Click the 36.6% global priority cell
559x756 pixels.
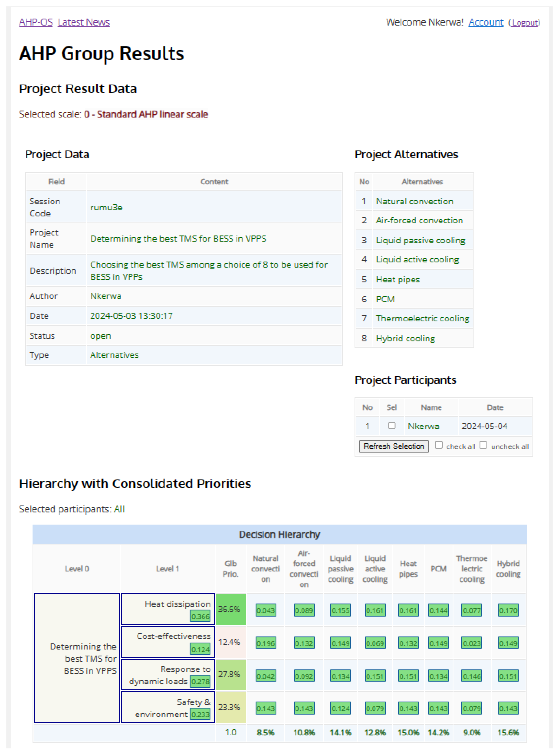(230, 609)
